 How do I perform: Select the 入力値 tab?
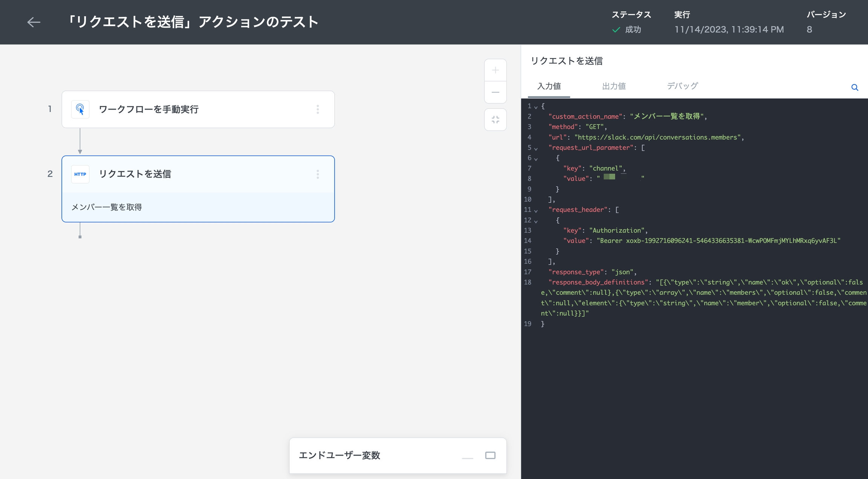click(549, 86)
